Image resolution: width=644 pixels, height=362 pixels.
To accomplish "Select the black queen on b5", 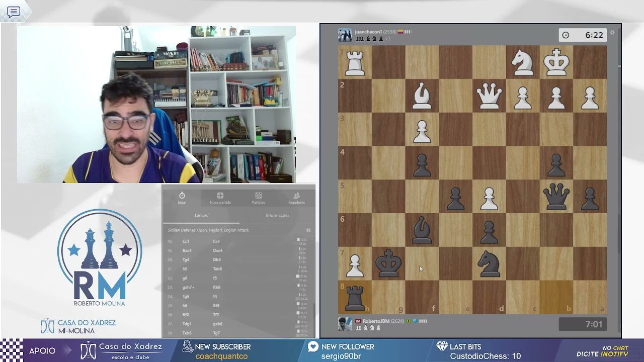I will pyautogui.click(x=556, y=197).
